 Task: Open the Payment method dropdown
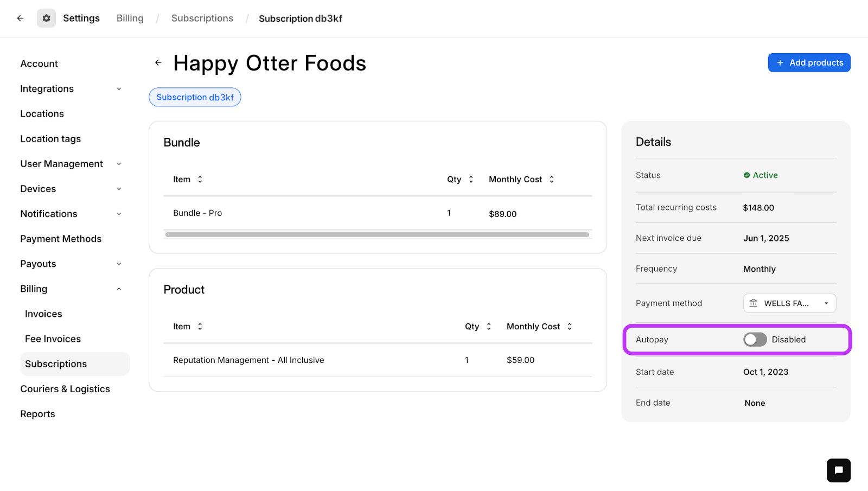coord(789,303)
